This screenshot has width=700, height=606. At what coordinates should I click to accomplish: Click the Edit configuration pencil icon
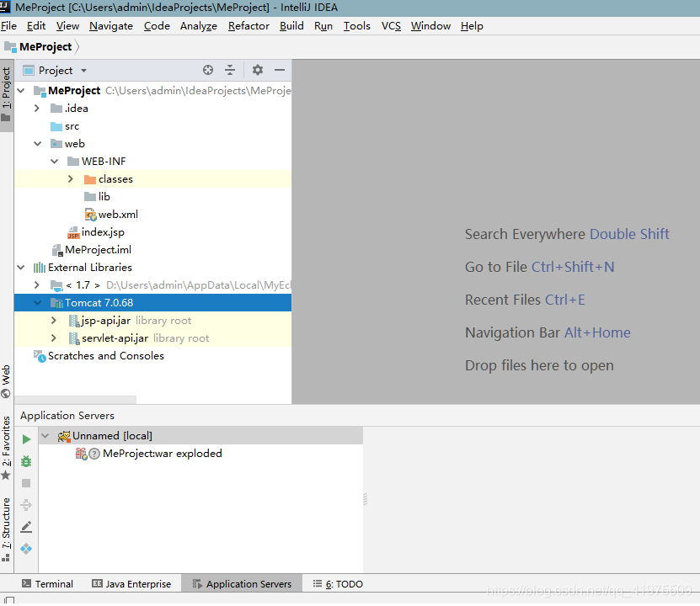point(26,527)
